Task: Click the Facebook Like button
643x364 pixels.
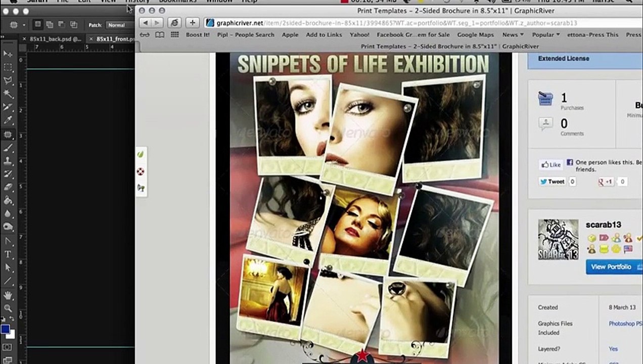Action: click(x=551, y=165)
